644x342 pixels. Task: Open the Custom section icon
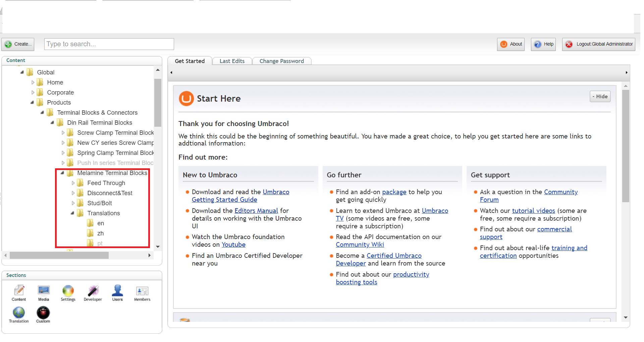(x=43, y=315)
